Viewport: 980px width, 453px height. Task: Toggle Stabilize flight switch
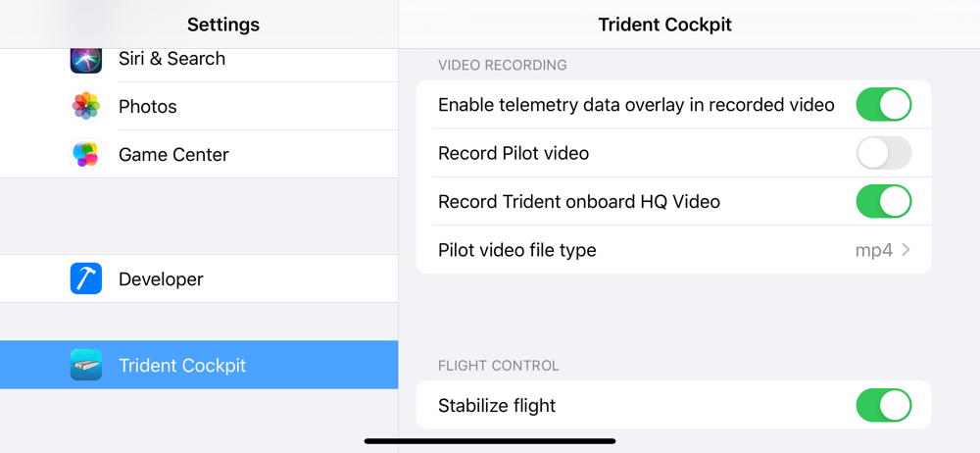click(884, 406)
